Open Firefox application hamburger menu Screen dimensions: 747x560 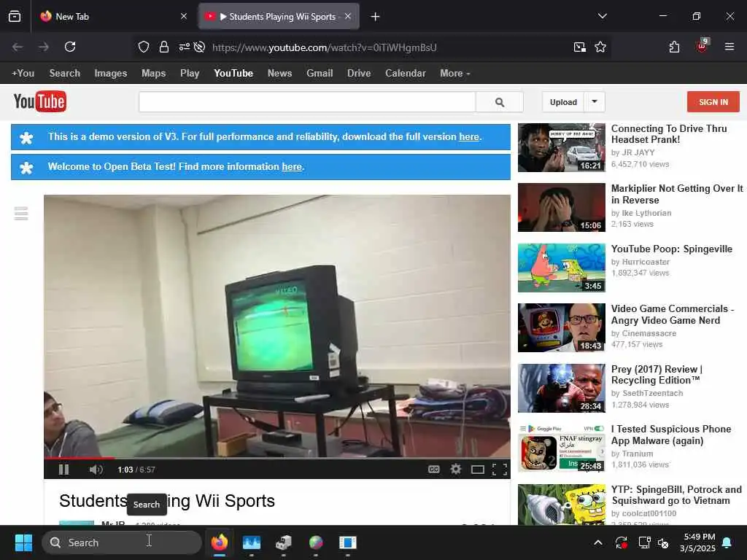tap(729, 47)
